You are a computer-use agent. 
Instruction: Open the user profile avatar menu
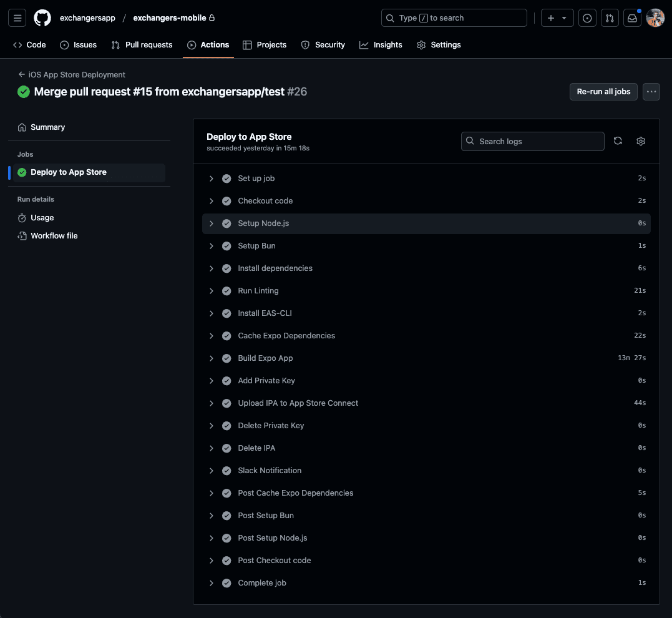[655, 18]
